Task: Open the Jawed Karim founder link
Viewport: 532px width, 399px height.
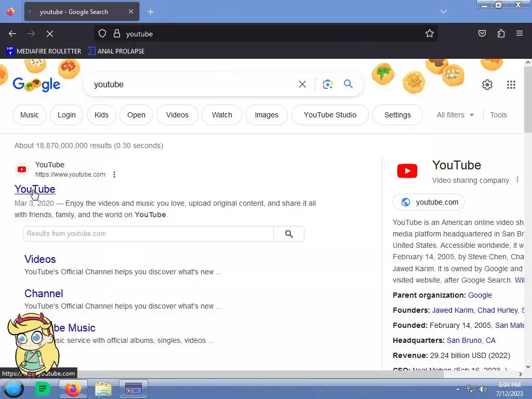Action: [453, 310]
